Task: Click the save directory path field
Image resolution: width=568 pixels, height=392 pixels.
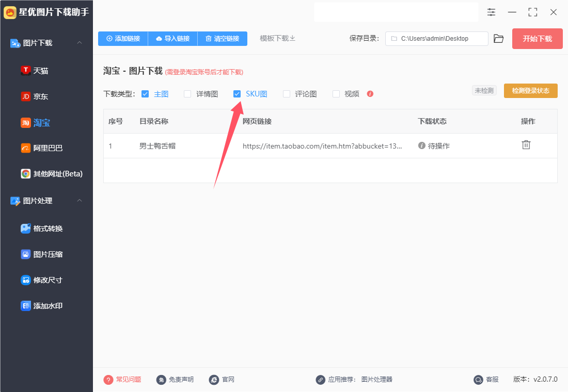Action: [x=436, y=39]
